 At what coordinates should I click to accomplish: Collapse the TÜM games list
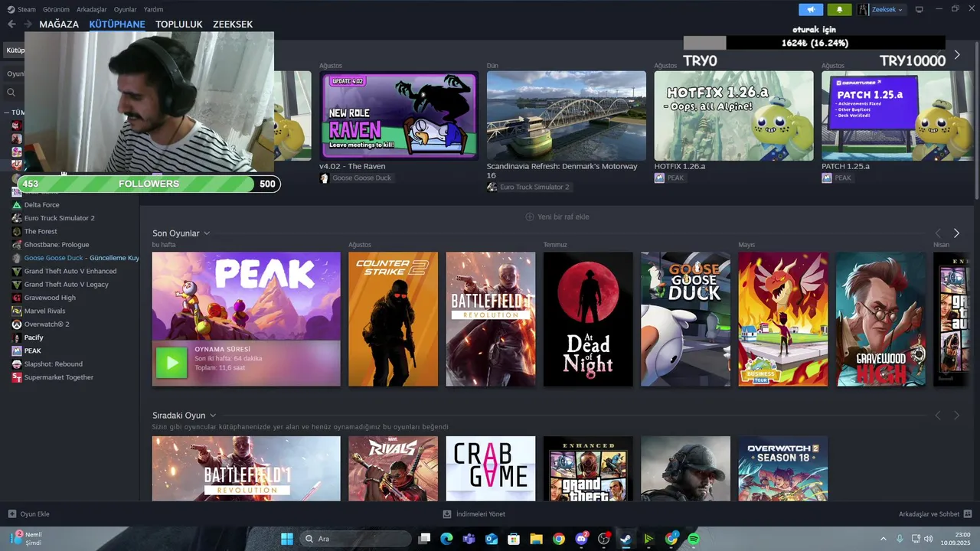[x=8, y=112]
